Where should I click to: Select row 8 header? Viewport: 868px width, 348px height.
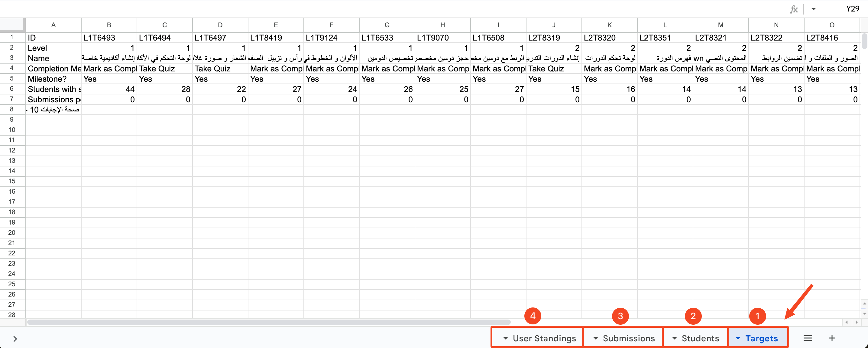pos(12,109)
